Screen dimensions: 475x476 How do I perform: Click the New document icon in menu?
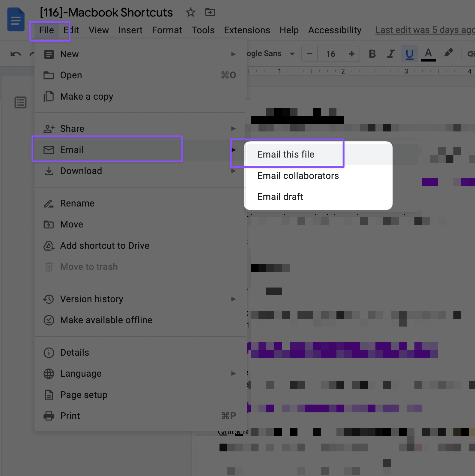point(49,54)
